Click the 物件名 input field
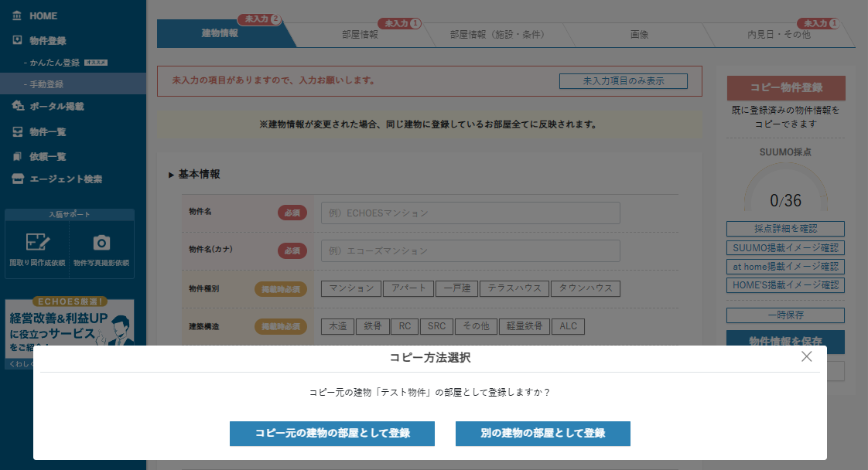The height and width of the screenshot is (470, 868). coord(470,213)
